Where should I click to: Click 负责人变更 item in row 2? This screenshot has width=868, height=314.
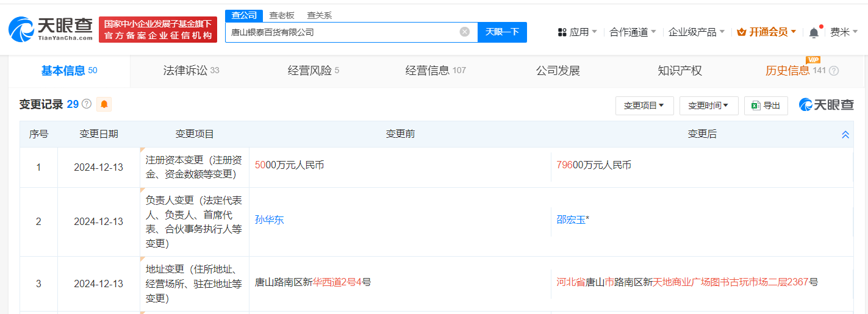click(195, 222)
